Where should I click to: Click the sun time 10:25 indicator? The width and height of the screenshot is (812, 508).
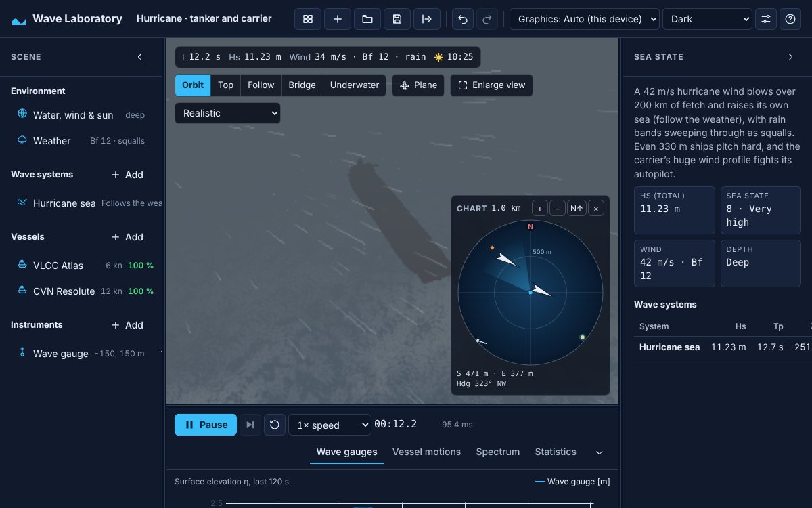pos(453,57)
